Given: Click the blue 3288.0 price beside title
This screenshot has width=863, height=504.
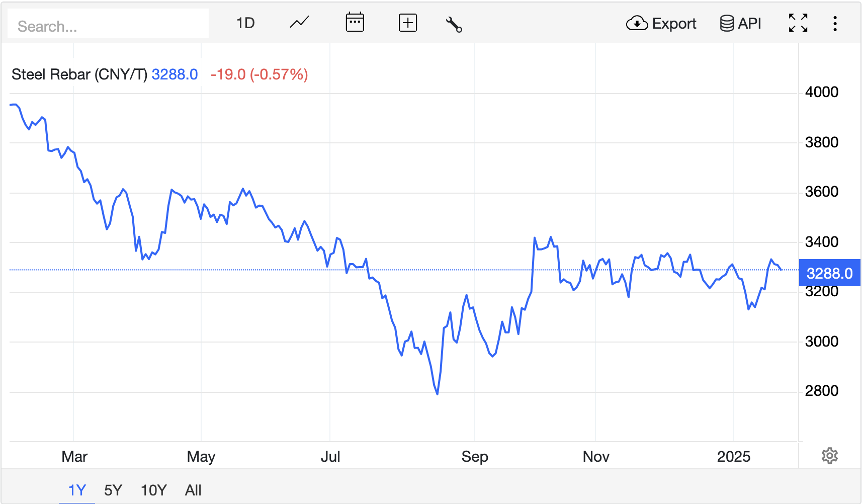Looking at the screenshot, I should (x=175, y=74).
